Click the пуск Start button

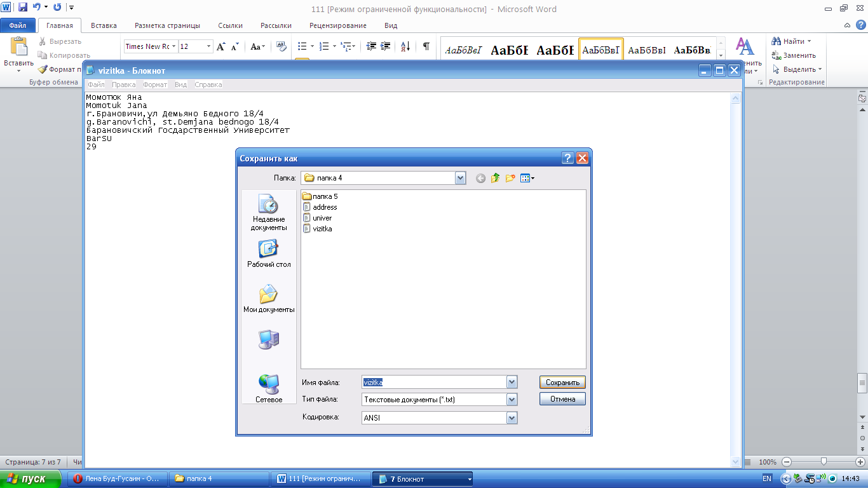[x=31, y=478]
